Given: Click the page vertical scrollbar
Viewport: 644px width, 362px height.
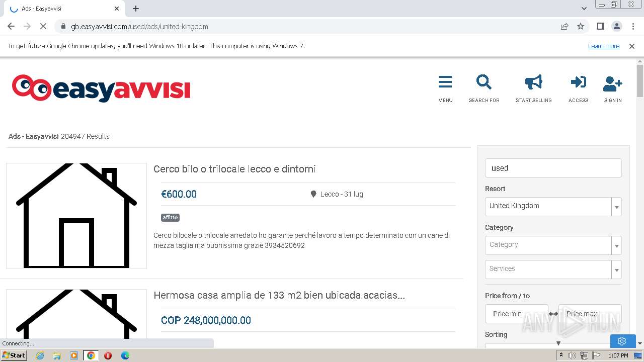Looking at the screenshot, I should tap(640, 80).
